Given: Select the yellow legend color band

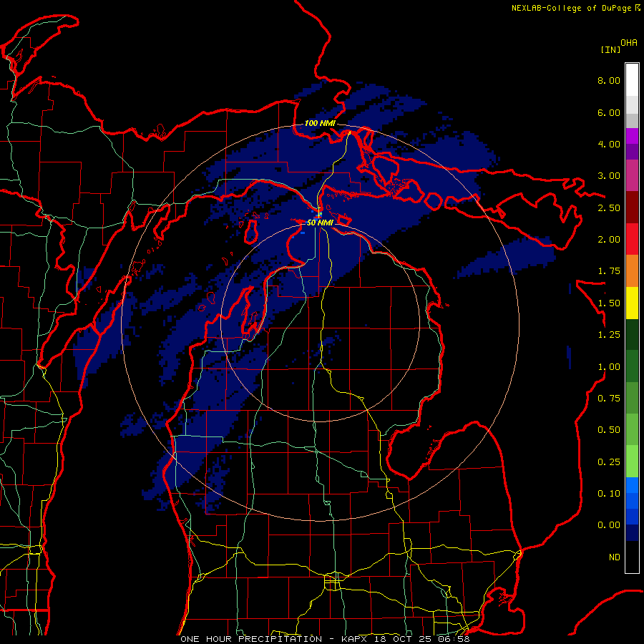Looking at the screenshot, I should (x=632, y=303).
